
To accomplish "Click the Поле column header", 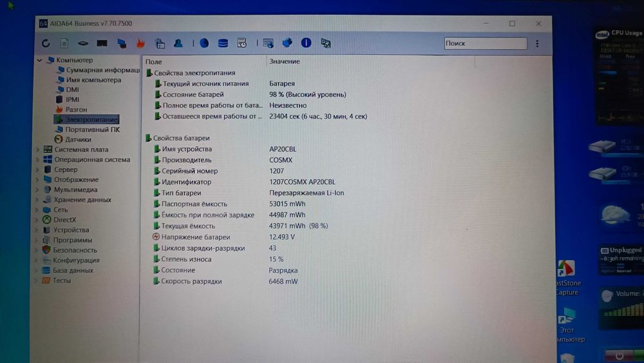I will click(153, 62).
